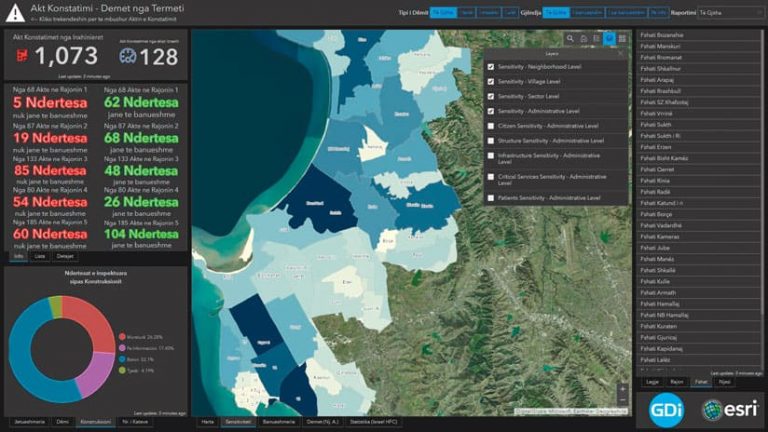Image resolution: width=768 pixels, height=432 pixels.
Task: Select Fshati Gjuricaj in the list
Action: click(699, 337)
